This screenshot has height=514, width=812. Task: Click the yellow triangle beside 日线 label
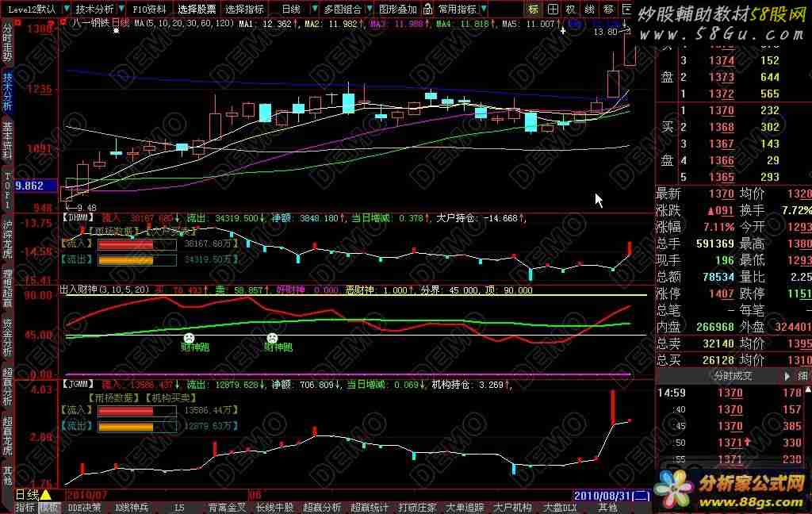point(45,495)
